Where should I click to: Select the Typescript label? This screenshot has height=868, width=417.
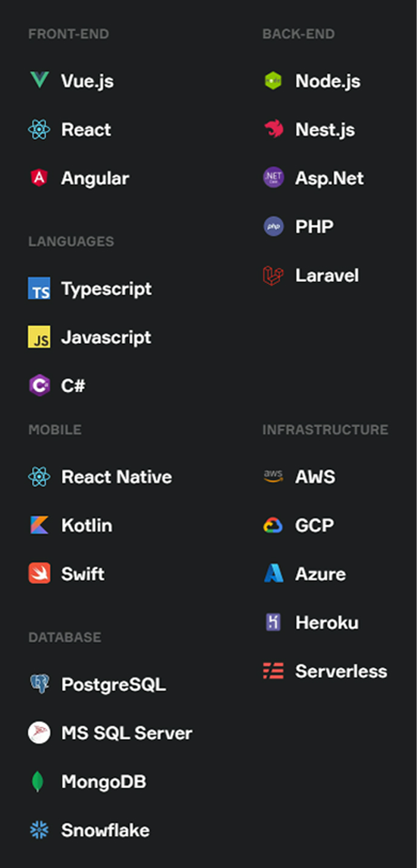(107, 289)
